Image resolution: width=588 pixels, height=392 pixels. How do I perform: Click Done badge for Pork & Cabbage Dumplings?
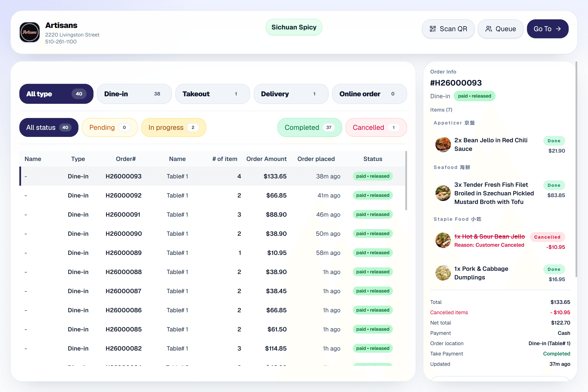point(554,269)
